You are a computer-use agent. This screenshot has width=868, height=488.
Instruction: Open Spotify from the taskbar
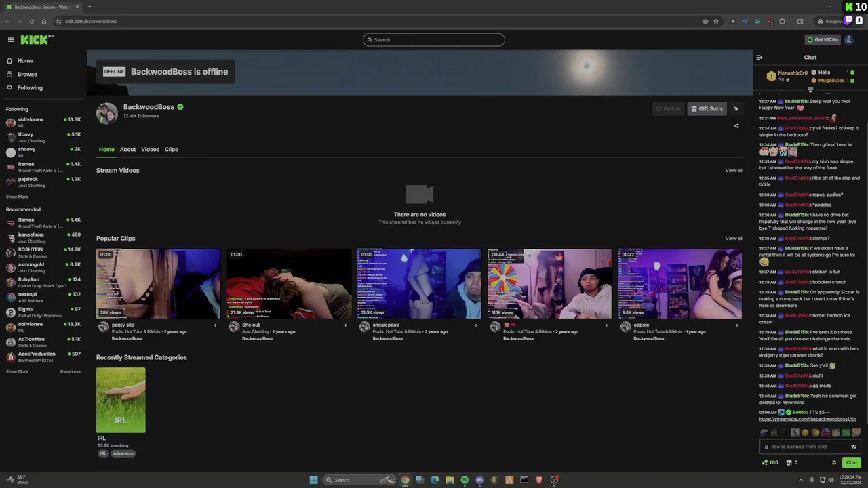coord(465,480)
